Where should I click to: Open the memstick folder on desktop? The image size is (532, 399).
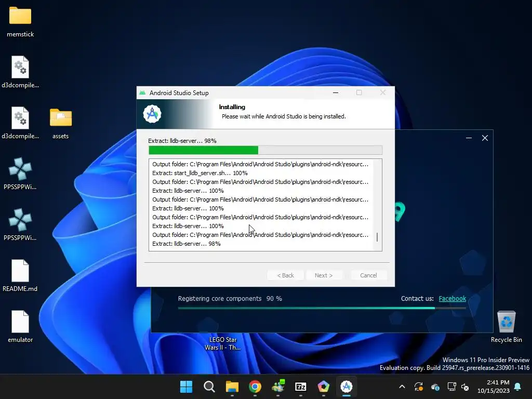point(20,16)
